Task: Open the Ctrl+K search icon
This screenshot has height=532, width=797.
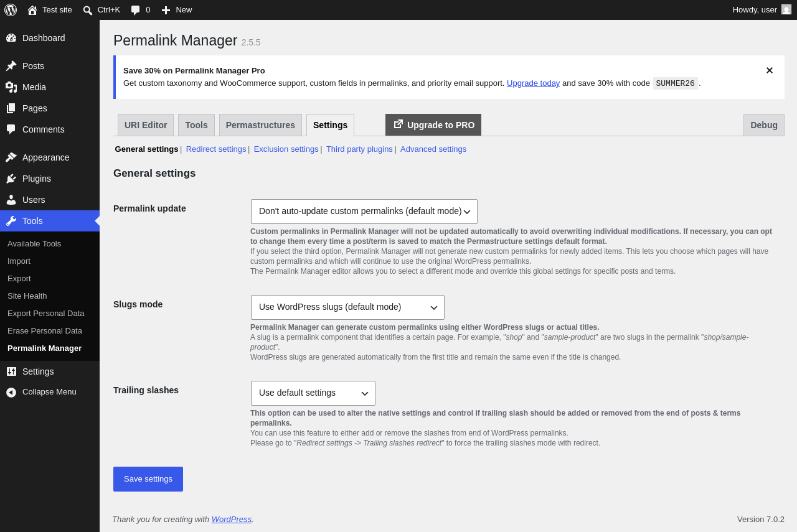Action: point(88,10)
